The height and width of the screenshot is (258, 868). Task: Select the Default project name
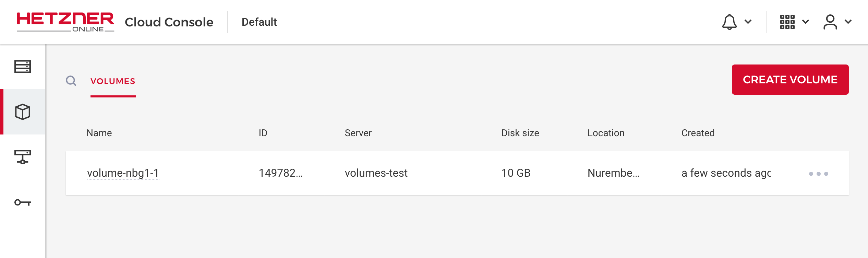(259, 22)
